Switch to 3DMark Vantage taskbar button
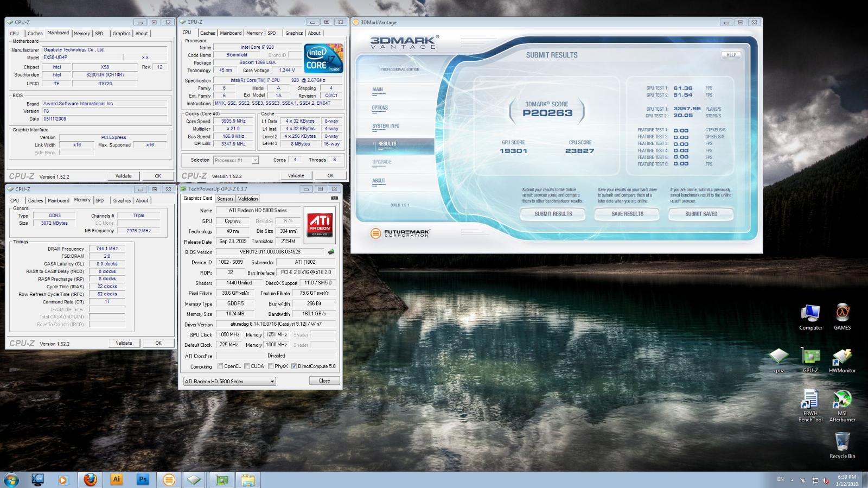This screenshot has height=488, width=868. [x=169, y=480]
